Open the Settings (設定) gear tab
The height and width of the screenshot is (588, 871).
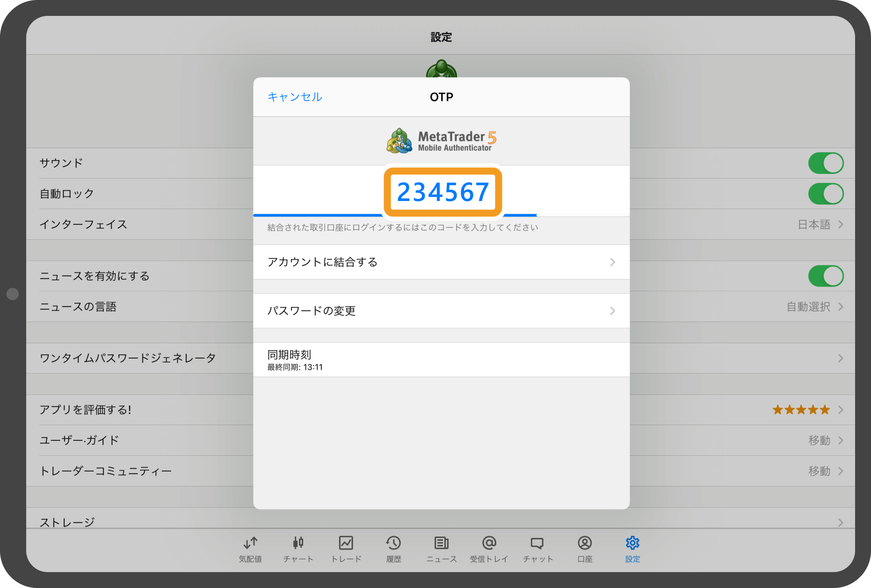[632, 549]
